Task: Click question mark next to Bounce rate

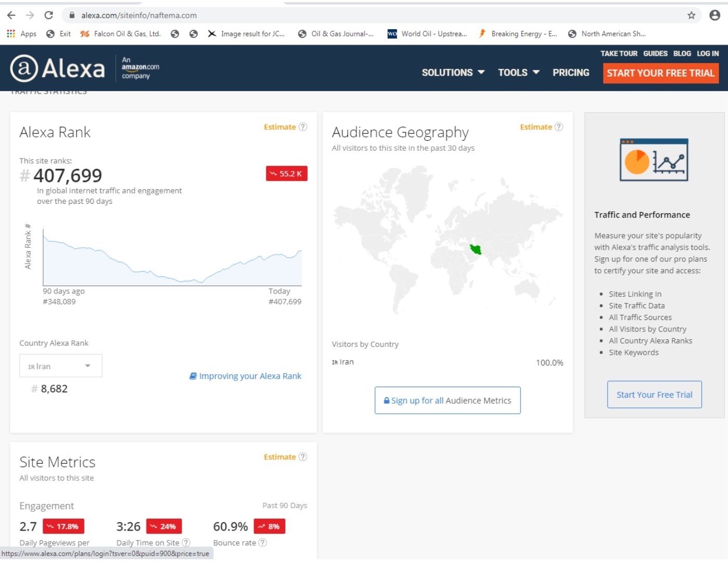Action: point(263,543)
